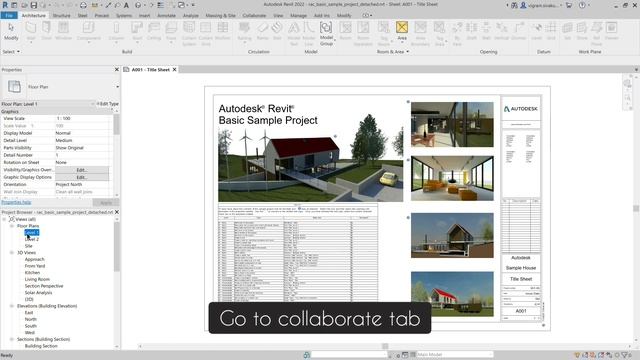The height and width of the screenshot is (360, 640).
Task: Choose the Area Boundary tool
Action: point(420,33)
